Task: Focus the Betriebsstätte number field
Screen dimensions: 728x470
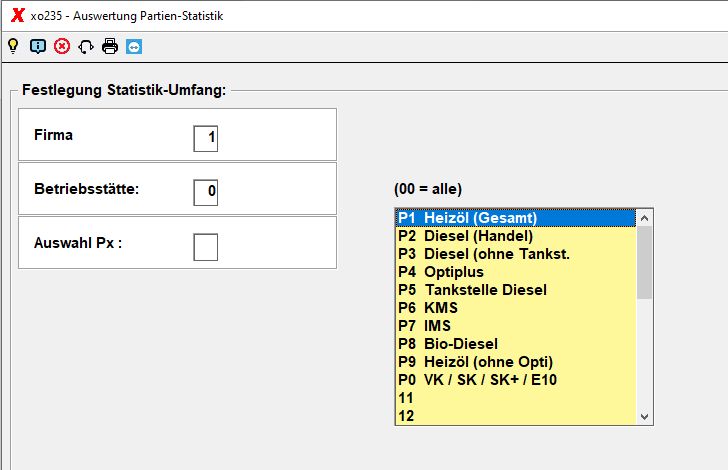Action: coord(206,193)
